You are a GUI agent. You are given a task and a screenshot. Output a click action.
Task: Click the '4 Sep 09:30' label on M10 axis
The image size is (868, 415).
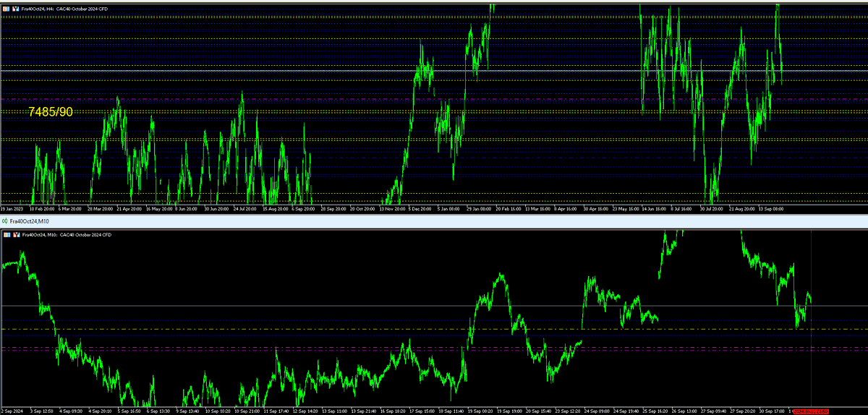72,411
